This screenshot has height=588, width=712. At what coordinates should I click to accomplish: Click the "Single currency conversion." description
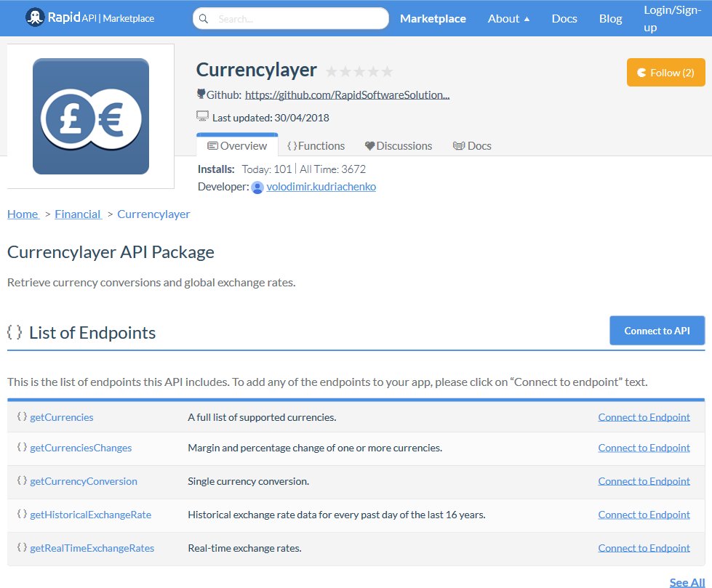[249, 481]
